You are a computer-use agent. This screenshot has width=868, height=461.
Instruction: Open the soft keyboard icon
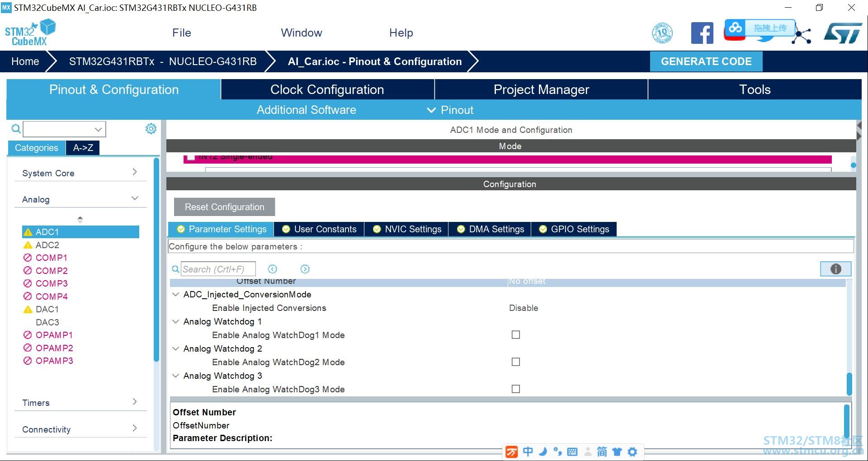pos(572,452)
